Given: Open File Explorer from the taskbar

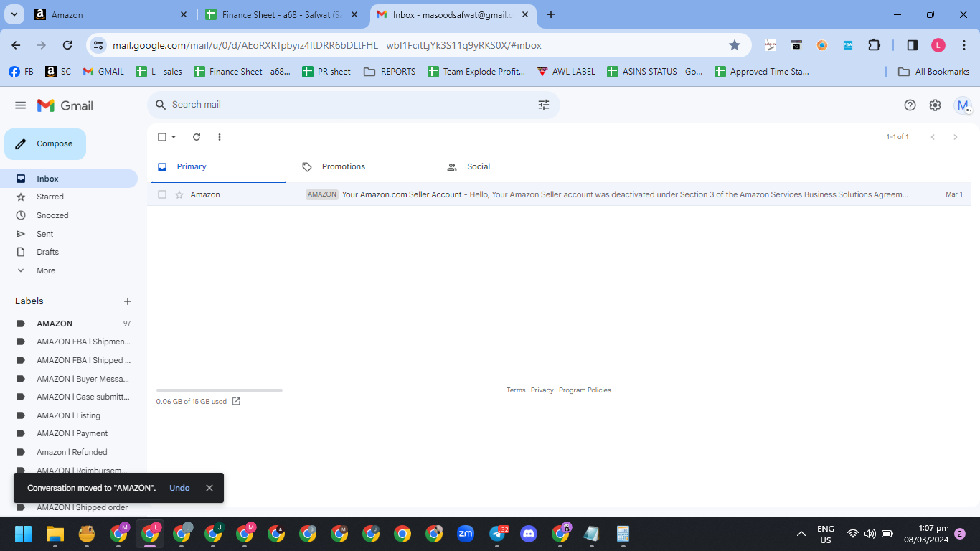Looking at the screenshot, I should [55, 534].
